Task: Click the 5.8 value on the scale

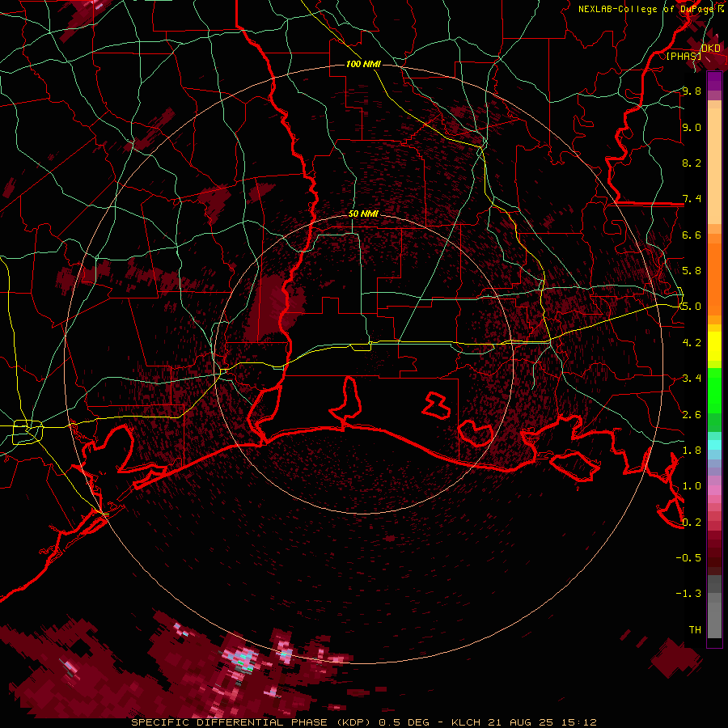Action: [x=692, y=270]
